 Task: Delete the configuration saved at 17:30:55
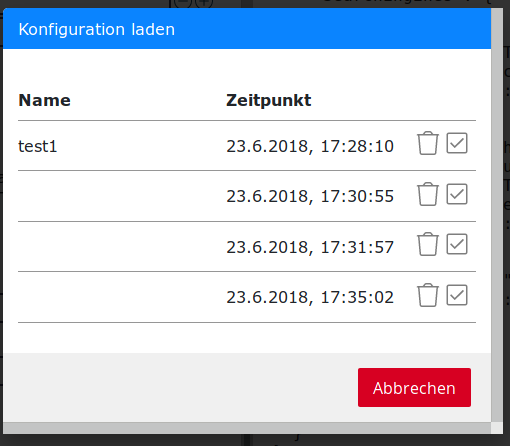coord(428,194)
